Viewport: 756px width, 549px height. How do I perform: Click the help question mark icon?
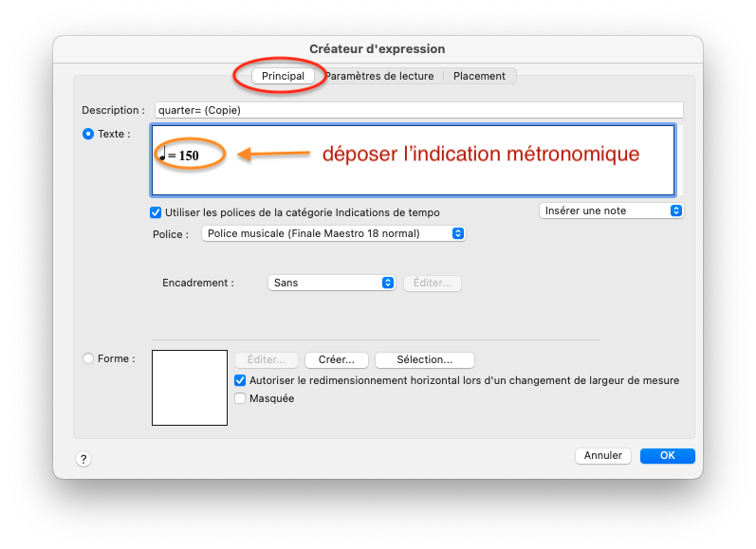coord(83,459)
